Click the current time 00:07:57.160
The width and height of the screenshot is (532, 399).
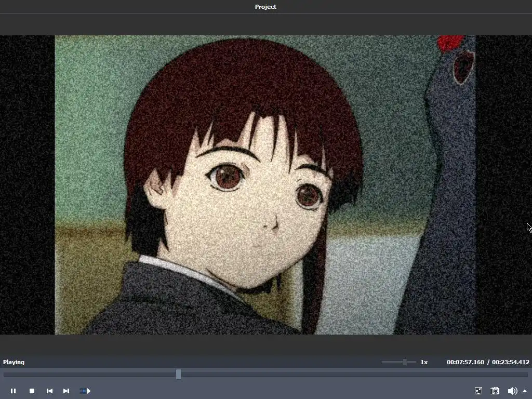pos(465,362)
